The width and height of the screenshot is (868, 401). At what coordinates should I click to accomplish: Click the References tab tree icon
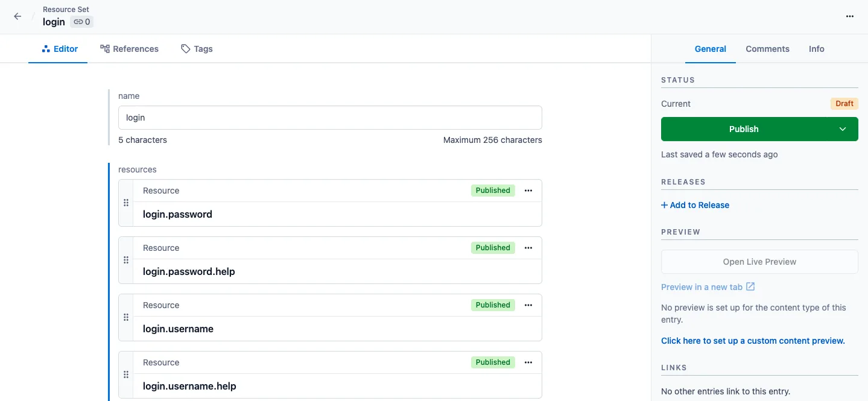tap(105, 49)
